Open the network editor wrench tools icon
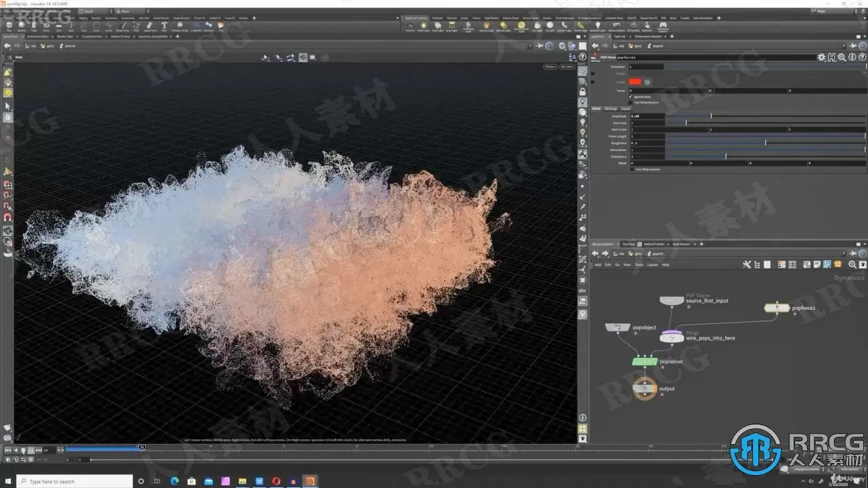868x488 pixels. [747, 264]
